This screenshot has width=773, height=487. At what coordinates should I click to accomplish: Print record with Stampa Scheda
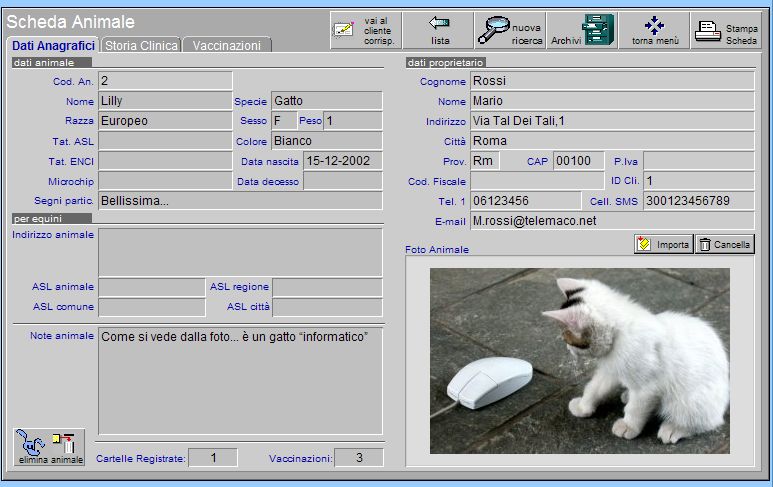727,30
